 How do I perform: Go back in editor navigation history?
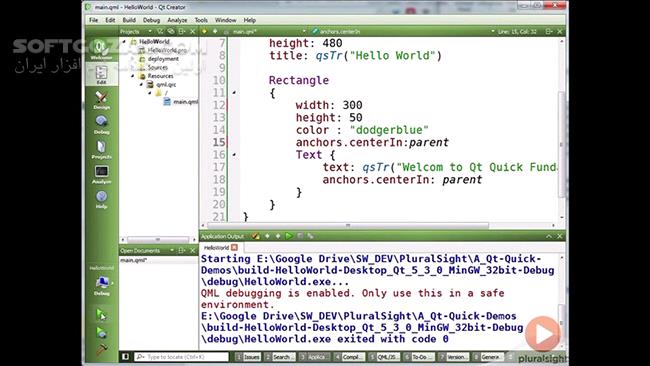point(204,32)
